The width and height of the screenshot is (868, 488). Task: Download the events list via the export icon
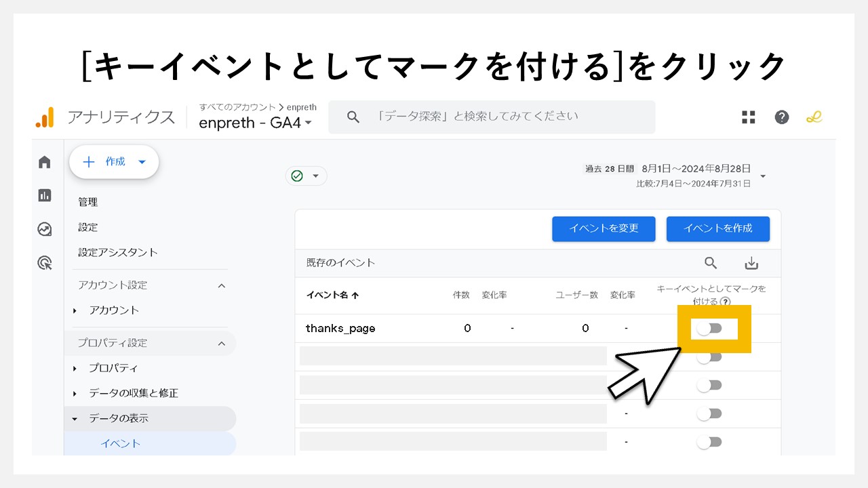point(751,263)
